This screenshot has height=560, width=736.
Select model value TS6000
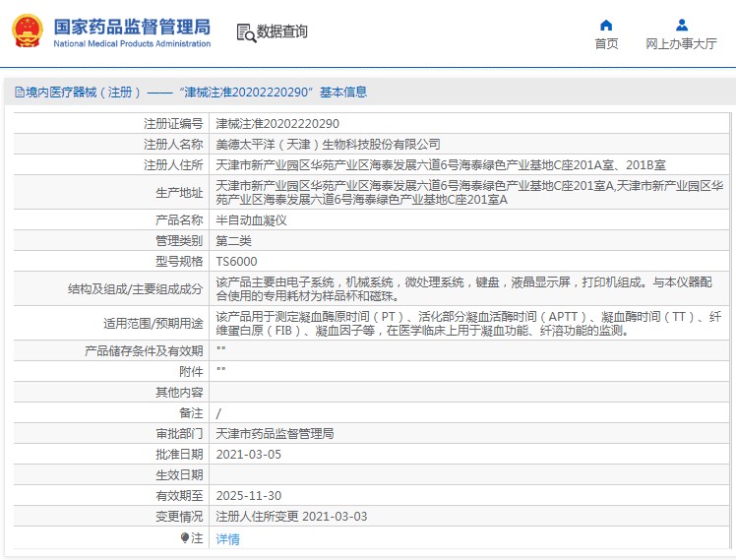coord(236,262)
